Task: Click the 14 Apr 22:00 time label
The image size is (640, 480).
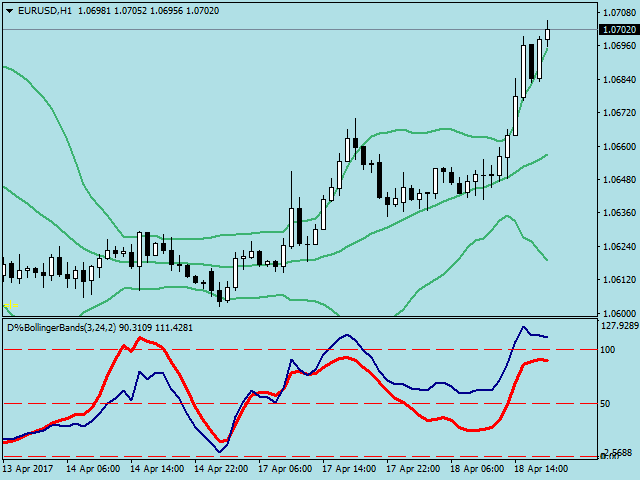Action: pyautogui.click(x=221, y=468)
